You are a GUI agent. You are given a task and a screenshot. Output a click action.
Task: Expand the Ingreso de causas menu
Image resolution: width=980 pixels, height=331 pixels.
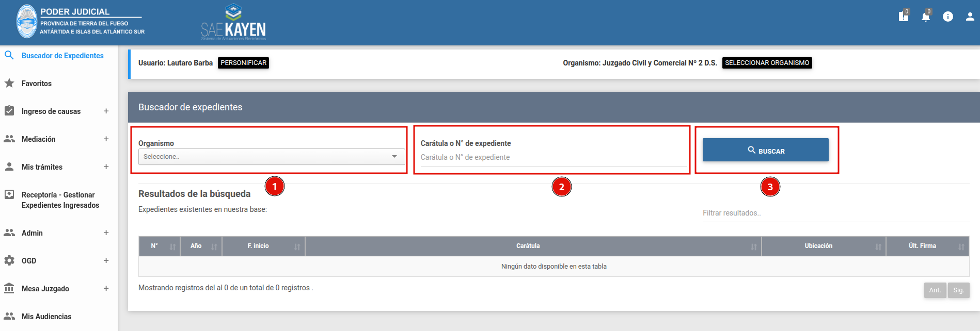pyautogui.click(x=106, y=111)
